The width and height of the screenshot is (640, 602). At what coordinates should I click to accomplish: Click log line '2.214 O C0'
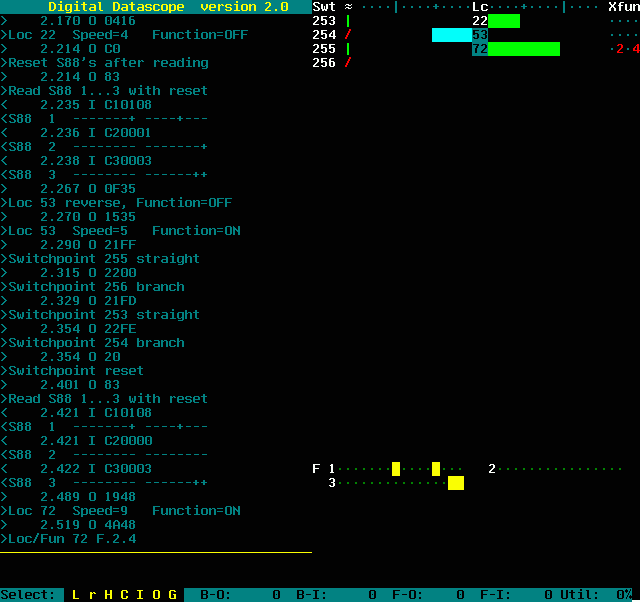[60, 49]
